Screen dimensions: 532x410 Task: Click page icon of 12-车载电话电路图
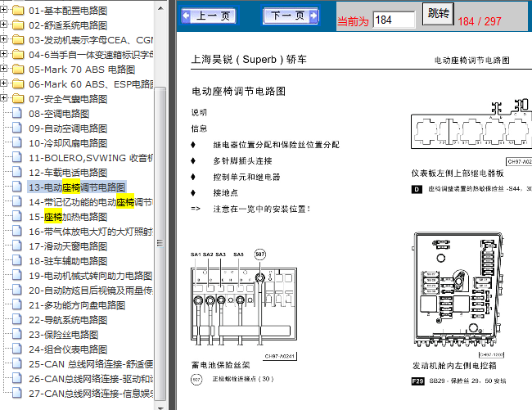[17, 172]
